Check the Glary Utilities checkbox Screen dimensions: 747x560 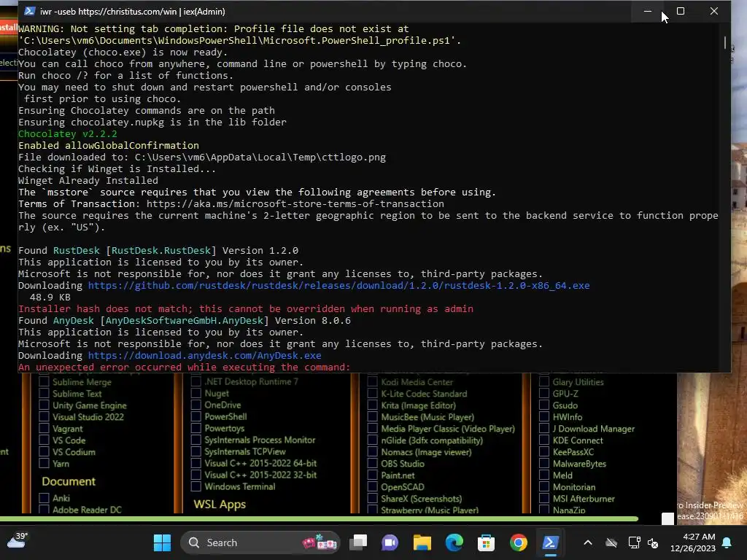click(x=544, y=381)
